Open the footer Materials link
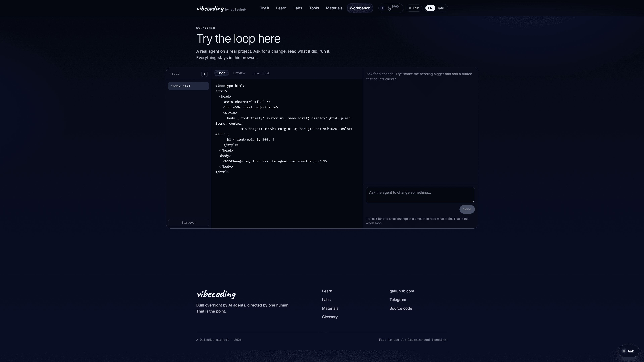This screenshot has height=362, width=644. click(330, 309)
